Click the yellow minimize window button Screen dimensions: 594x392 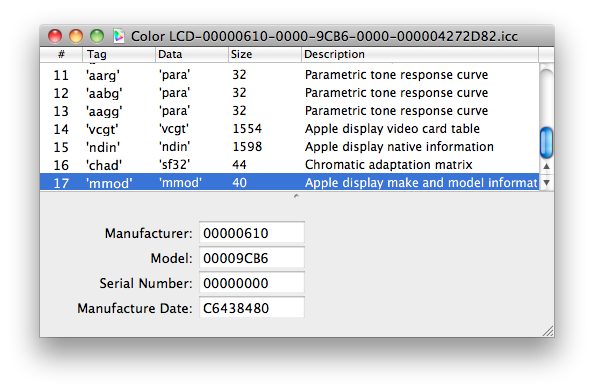pos(76,36)
